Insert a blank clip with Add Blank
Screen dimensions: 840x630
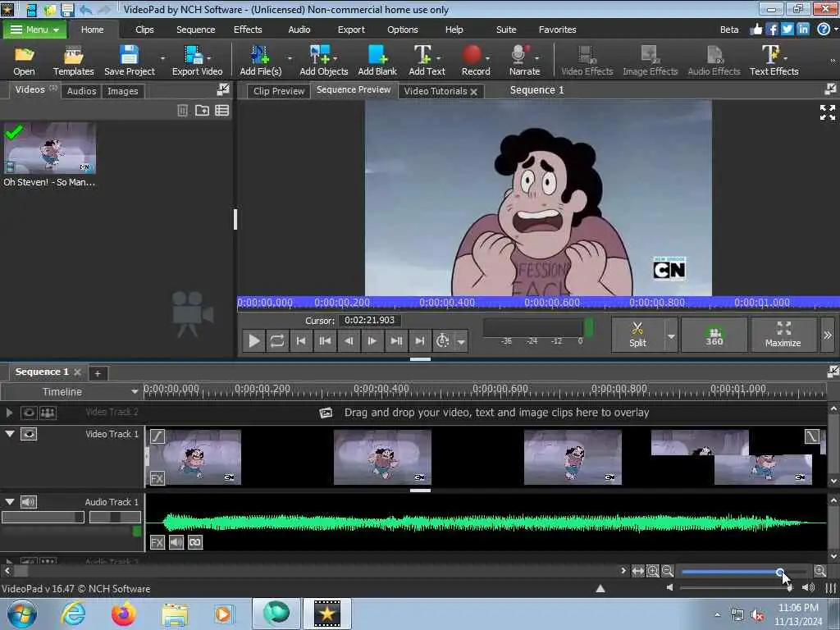coord(377,60)
